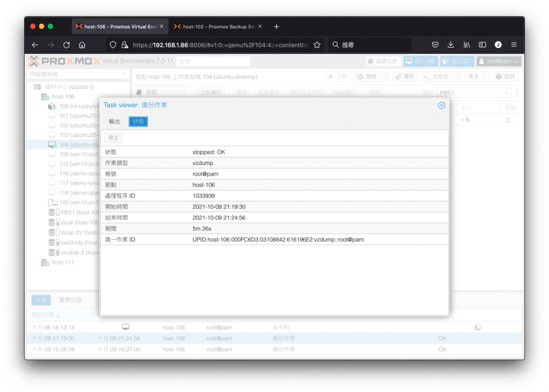Close the Task viewer dialog

pos(442,105)
